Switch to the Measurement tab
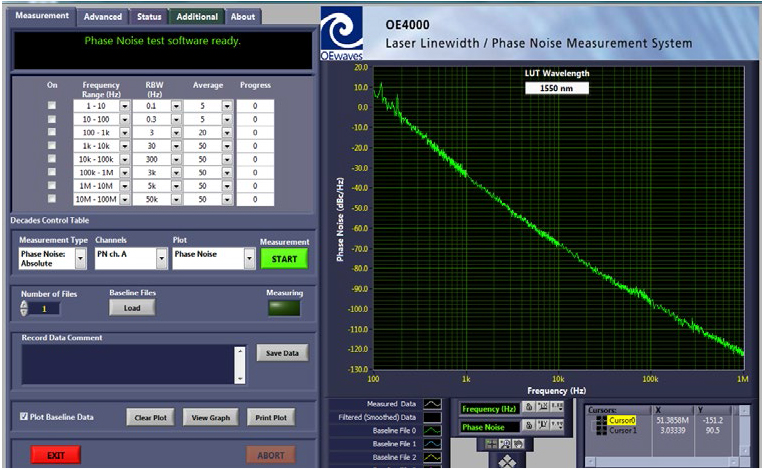 (x=42, y=16)
